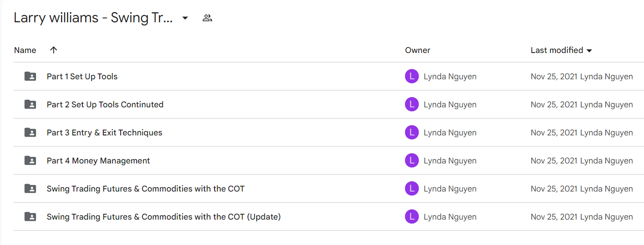Click the Larry williams folder title text
Screen dimensions: 644x245
(93, 18)
